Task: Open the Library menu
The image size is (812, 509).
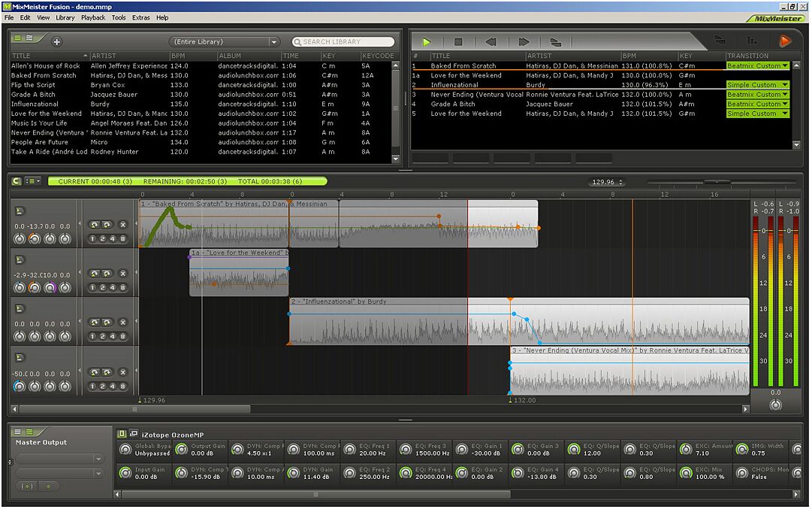Action: pos(65,17)
